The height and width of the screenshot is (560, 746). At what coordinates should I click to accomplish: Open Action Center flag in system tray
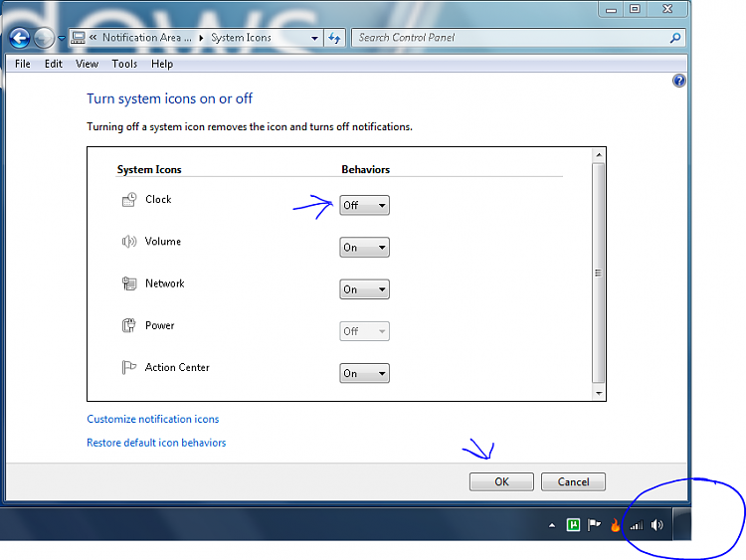(594, 525)
